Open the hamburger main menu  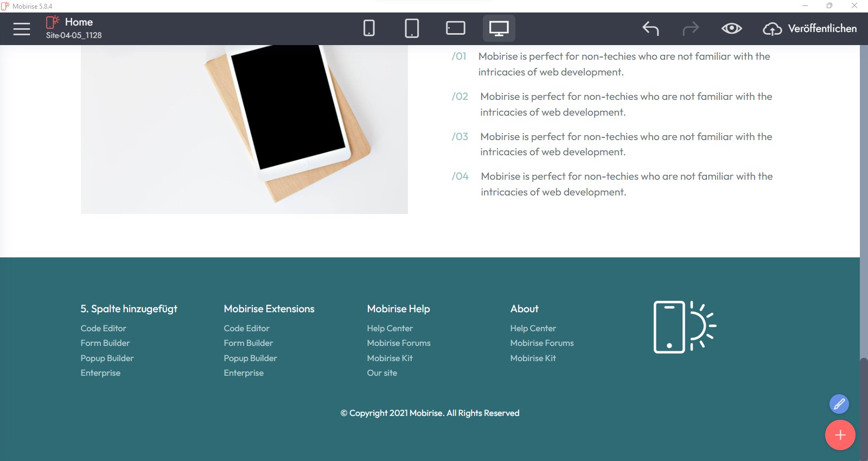tap(22, 29)
